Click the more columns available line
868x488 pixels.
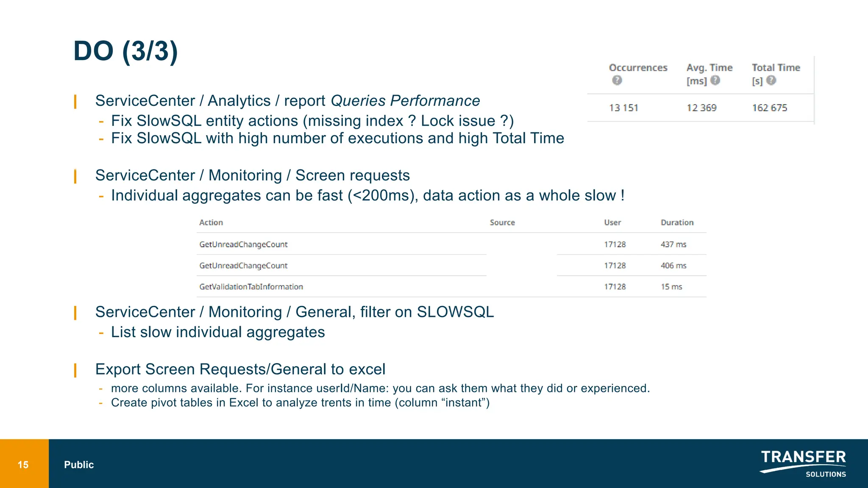(380, 388)
